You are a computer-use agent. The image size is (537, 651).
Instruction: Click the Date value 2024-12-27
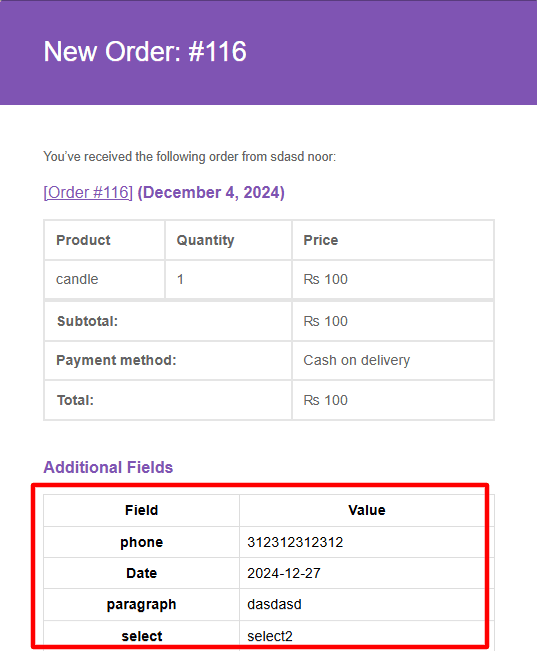point(284,573)
